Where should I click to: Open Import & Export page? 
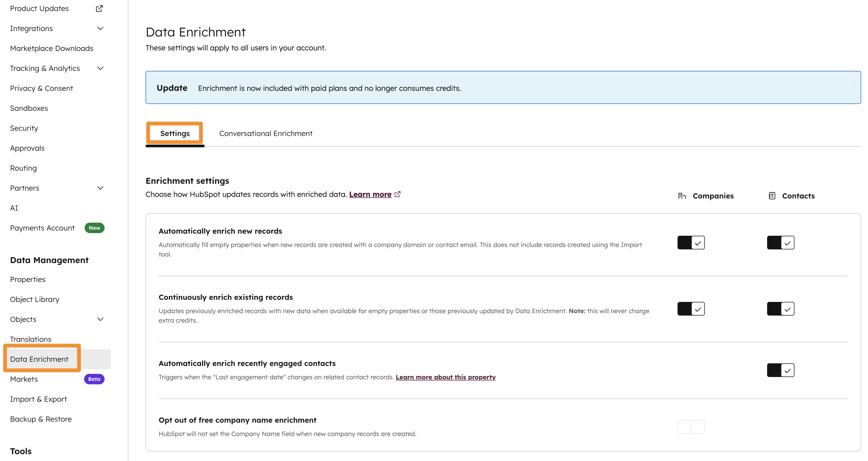(x=38, y=399)
